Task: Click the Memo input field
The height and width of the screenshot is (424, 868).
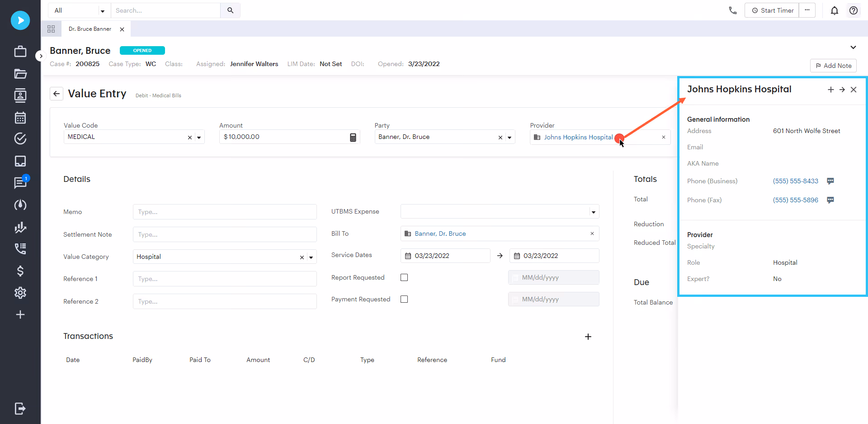Action: [225, 212]
